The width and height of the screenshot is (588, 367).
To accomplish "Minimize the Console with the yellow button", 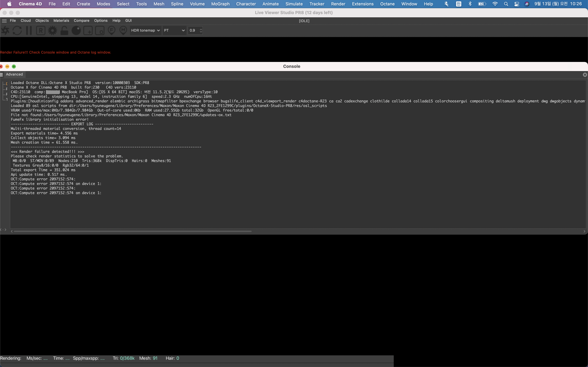I will coord(7,67).
